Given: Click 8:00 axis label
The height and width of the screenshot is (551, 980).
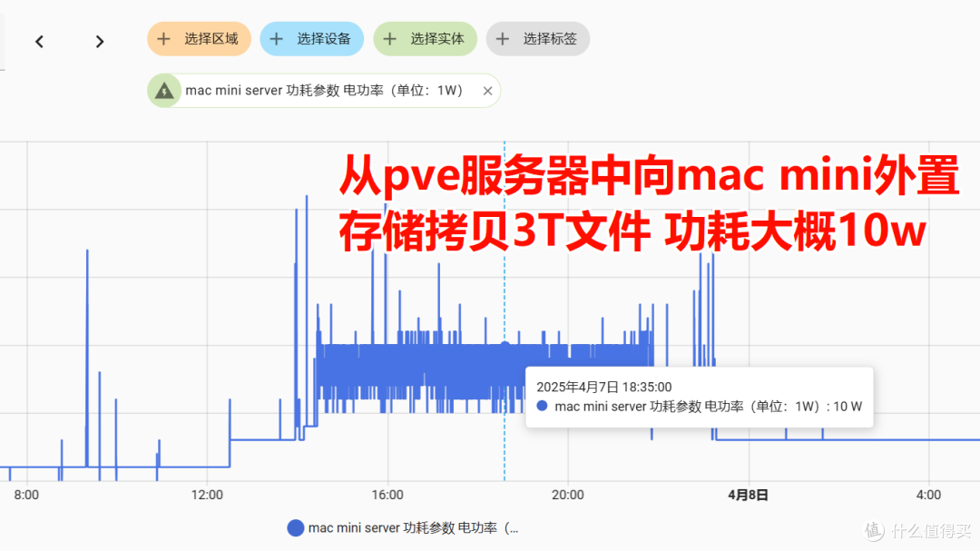Looking at the screenshot, I should [26, 495].
